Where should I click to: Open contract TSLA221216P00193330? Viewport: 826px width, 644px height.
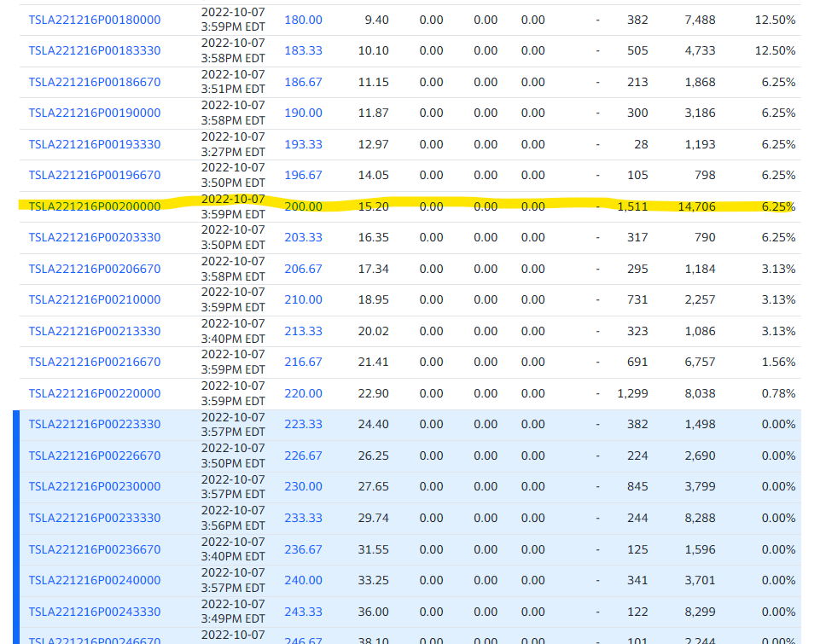(95, 144)
